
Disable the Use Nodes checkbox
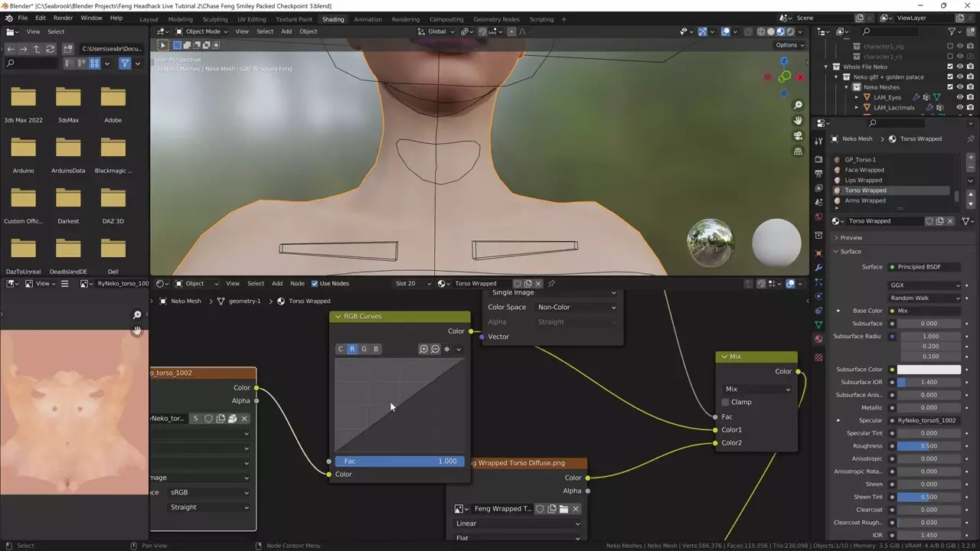point(315,283)
